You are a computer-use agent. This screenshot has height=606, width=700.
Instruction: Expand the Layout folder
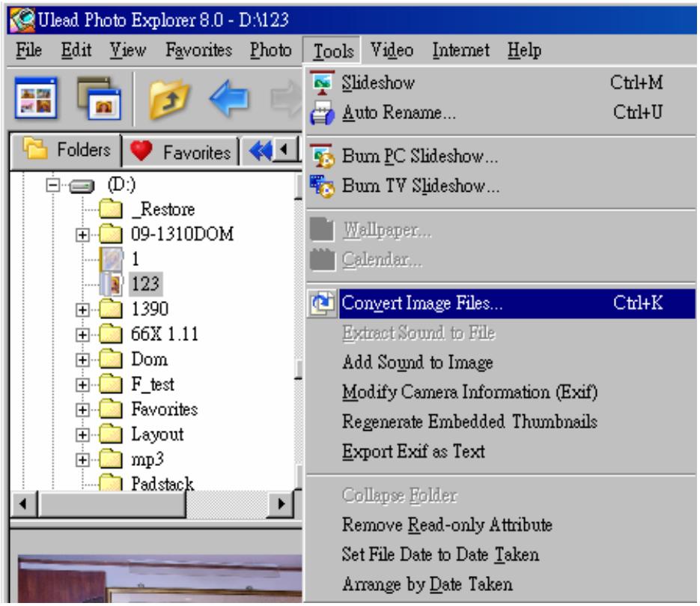[82, 435]
